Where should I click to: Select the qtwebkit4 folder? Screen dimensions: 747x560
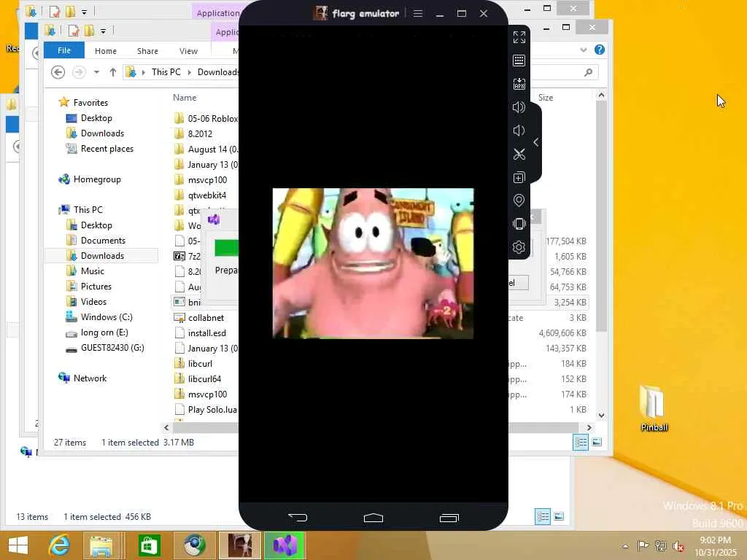click(206, 195)
